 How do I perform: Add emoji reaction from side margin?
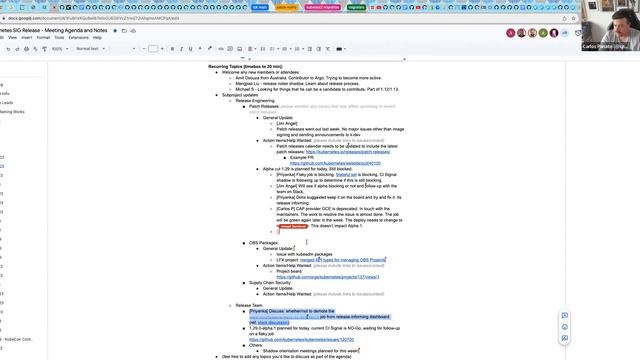(564, 327)
